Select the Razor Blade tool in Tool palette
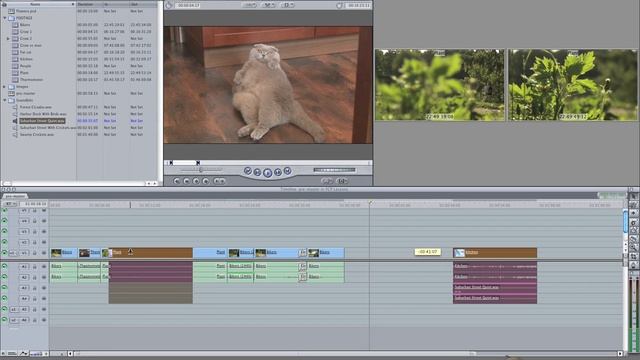 coord(633,240)
